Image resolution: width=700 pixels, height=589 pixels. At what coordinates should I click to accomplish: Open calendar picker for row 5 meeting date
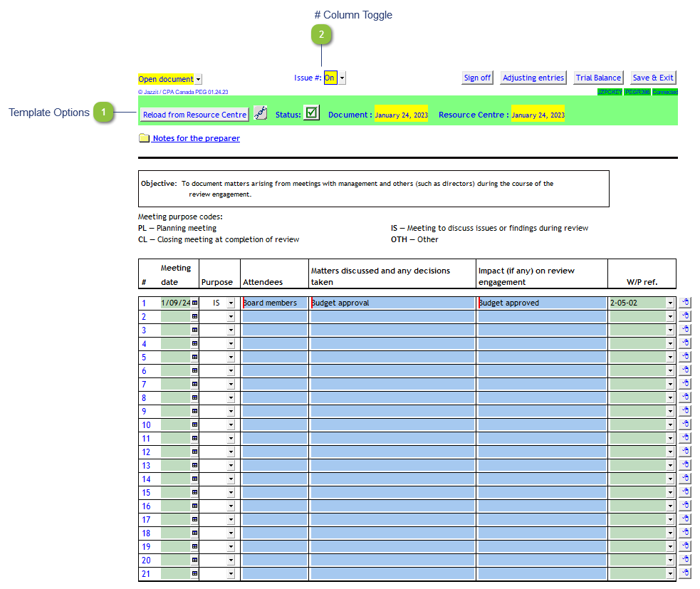click(194, 358)
